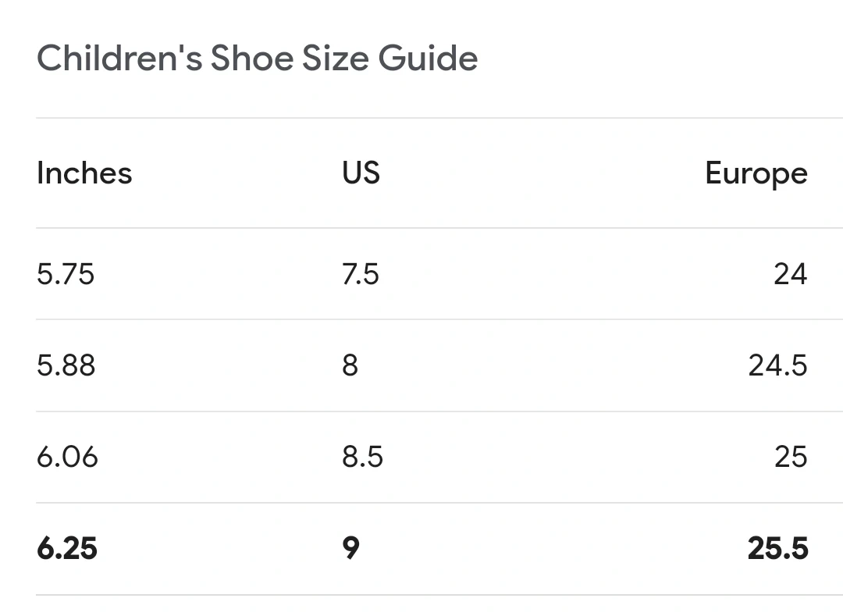The width and height of the screenshot is (843, 616).
Task: Click the US size 8 cell
Action: [350, 365]
